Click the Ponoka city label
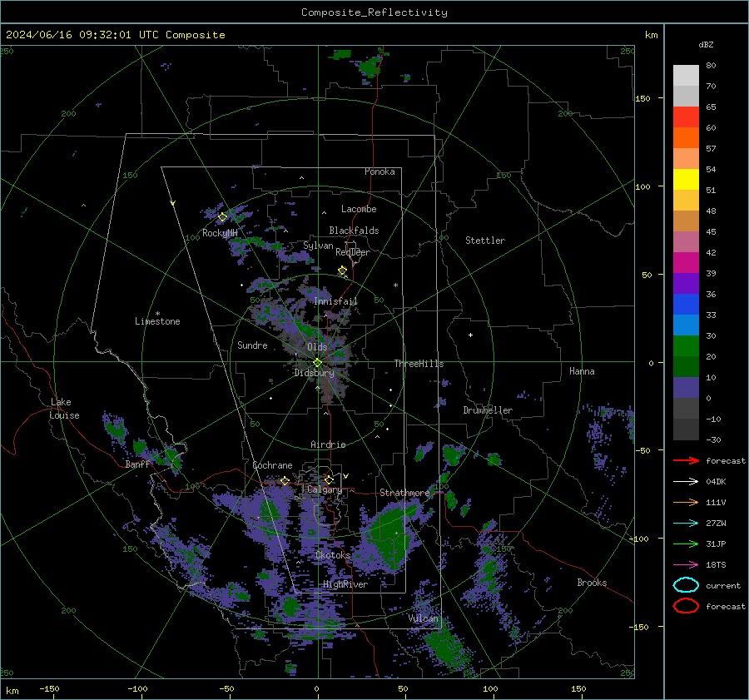Screen dimensions: 749x700 pos(379,171)
